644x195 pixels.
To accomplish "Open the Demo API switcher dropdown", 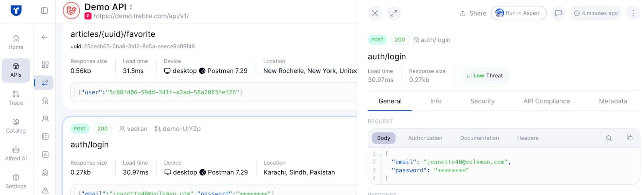I will pos(131,7).
